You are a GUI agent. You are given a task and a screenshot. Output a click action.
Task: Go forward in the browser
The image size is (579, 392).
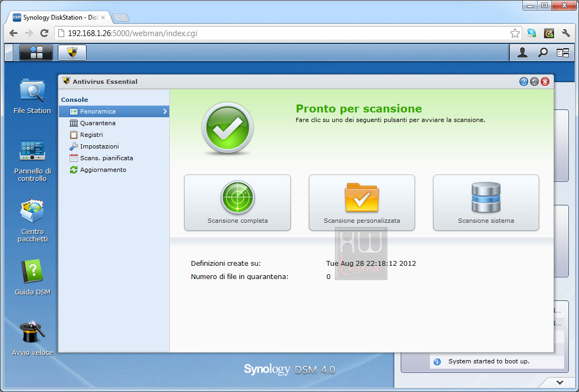29,33
